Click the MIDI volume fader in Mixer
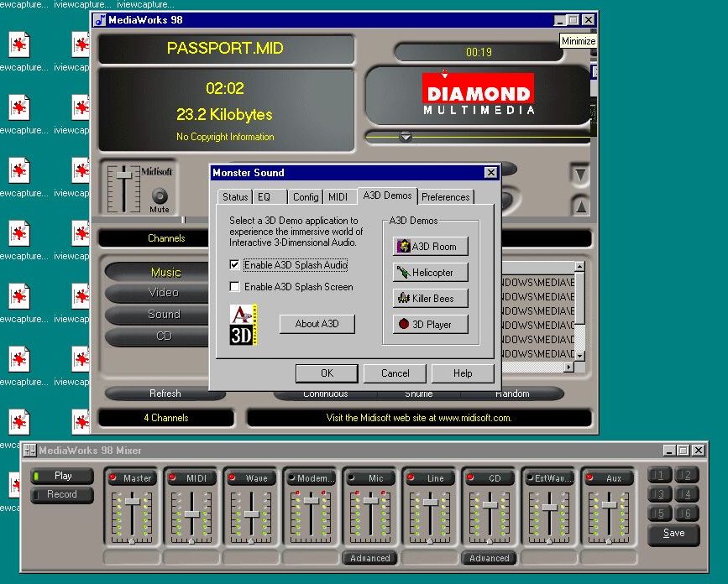728x584 pixels. pyautogui.click(x=191, y=514)
